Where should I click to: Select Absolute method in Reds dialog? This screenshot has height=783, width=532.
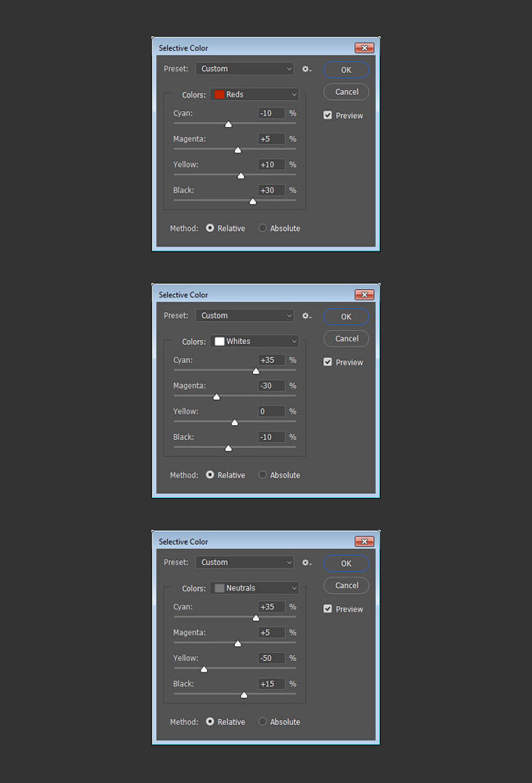(263, 228)
